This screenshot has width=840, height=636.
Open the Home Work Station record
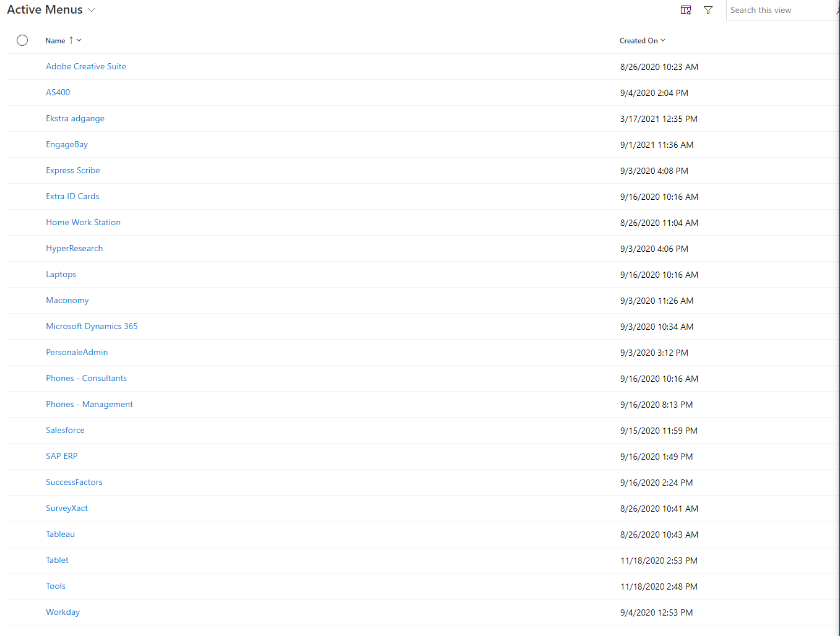click(83, 223)
